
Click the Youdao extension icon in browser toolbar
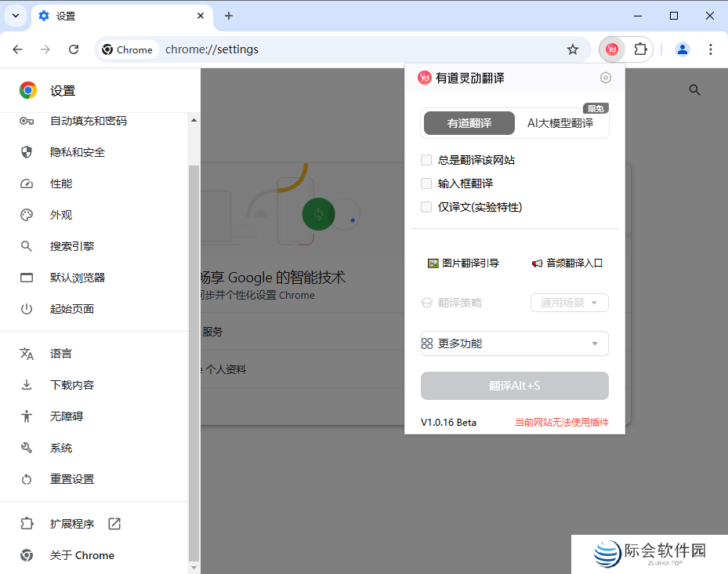coord(611,49)
